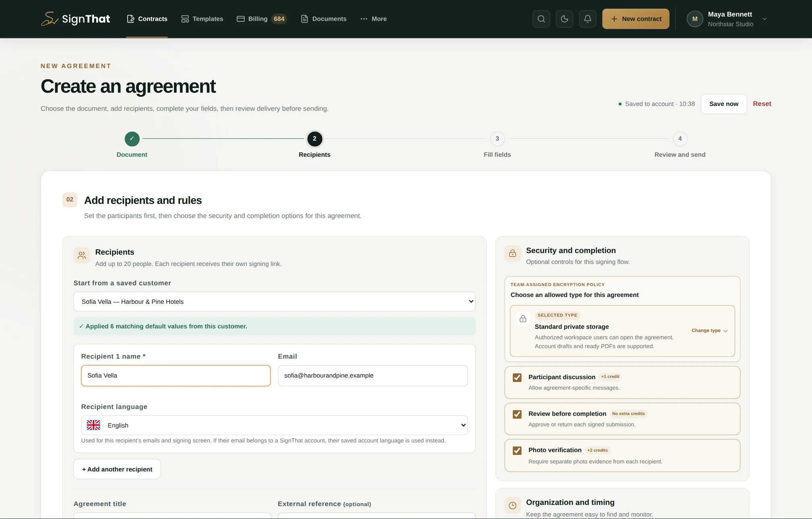
Task: Click the lock icon beside Standard private storage
Action: coord(523,319)
